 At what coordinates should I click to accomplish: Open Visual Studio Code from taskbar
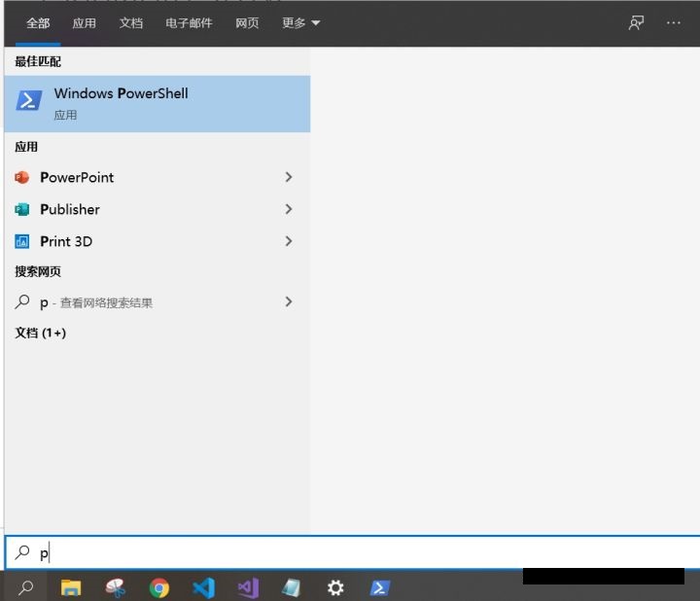(203, 588)
